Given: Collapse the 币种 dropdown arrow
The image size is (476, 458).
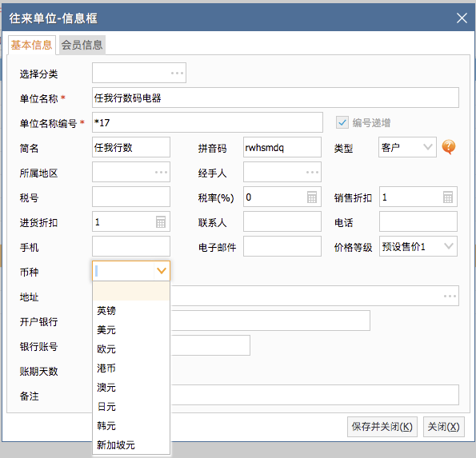Looking at the screenshot, I should point(162,270).
